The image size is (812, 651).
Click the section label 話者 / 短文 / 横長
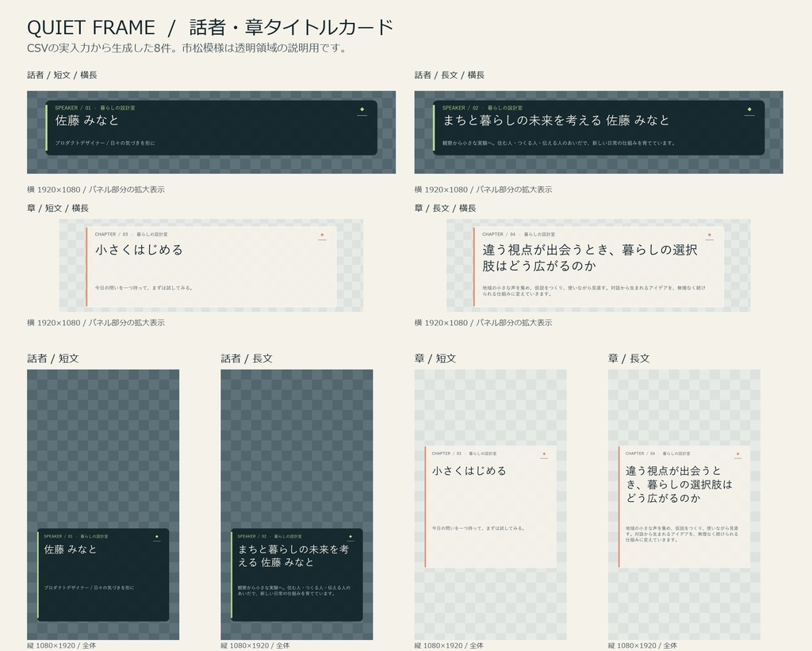62,75
